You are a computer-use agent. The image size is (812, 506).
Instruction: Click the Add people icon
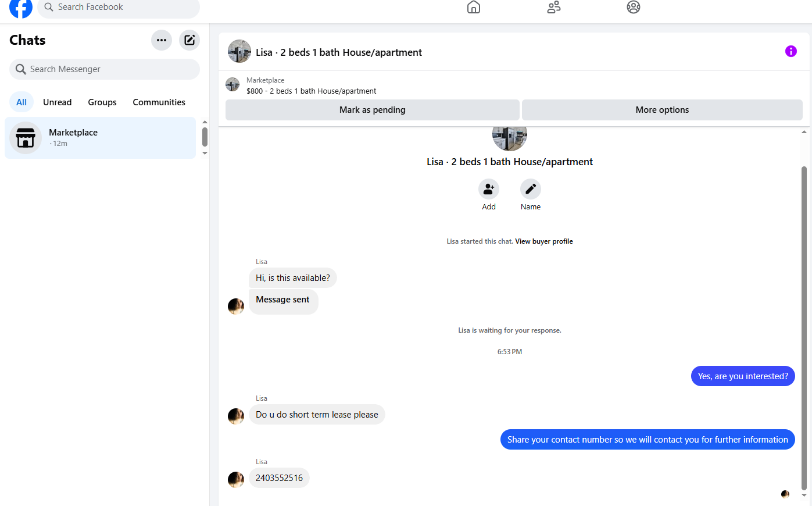point(489,189)
